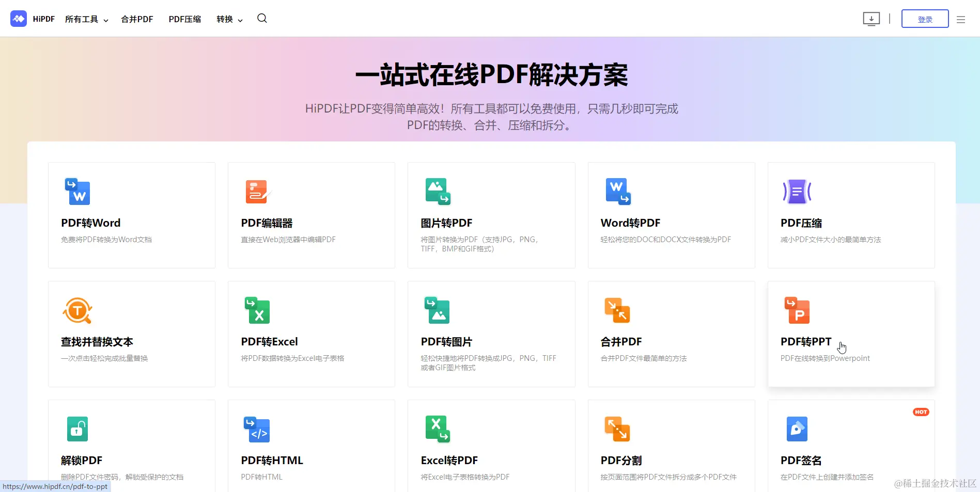Open PDF压缩 in the top navigation
Image resolution: width=980 pixels, height=492 pixels.
pyautogui.click(x=184, y=19)
